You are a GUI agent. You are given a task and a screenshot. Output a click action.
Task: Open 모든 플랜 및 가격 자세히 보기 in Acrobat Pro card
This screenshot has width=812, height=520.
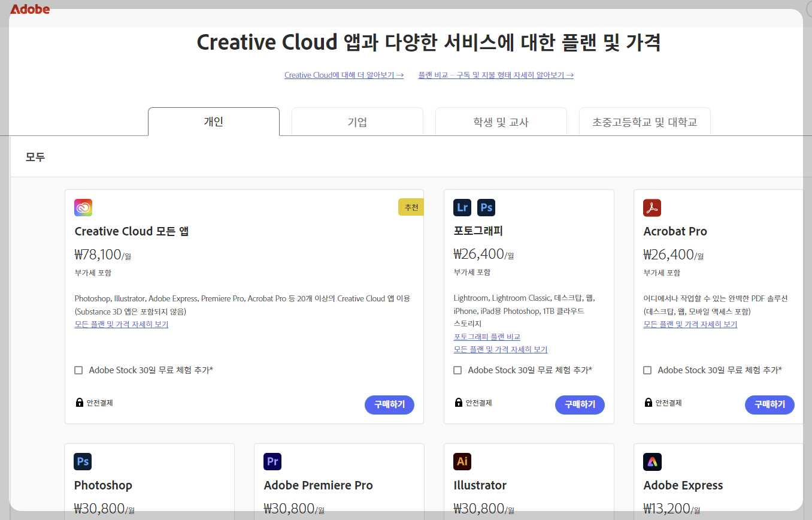point(690,324)
